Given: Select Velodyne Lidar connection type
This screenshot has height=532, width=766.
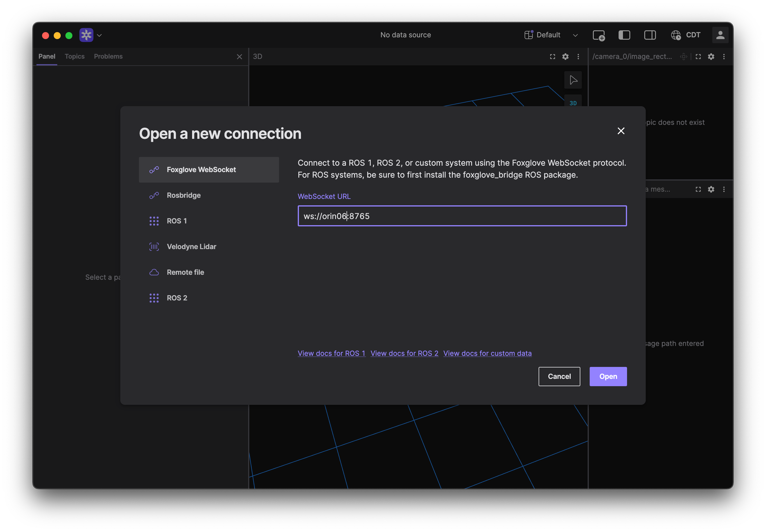Looking at the screenshot, I should [x=191, y=247].
